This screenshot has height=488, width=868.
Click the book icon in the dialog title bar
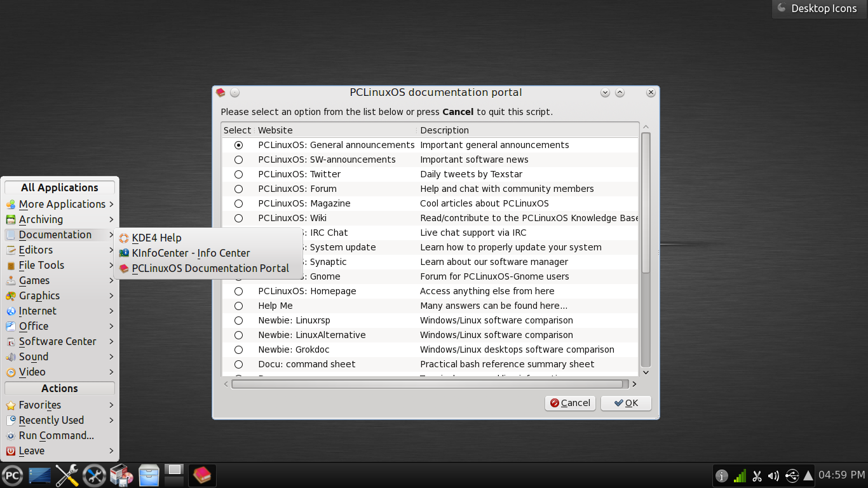(221, 93)
